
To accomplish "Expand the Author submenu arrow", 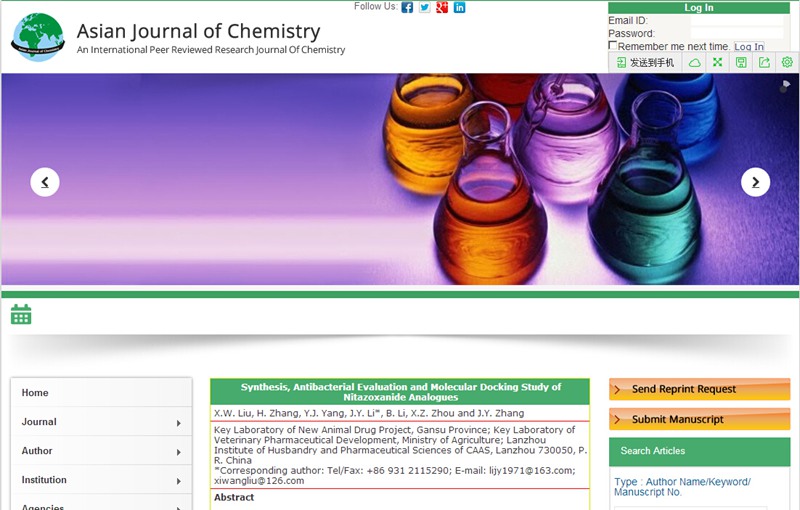I will tap(179, 452).
